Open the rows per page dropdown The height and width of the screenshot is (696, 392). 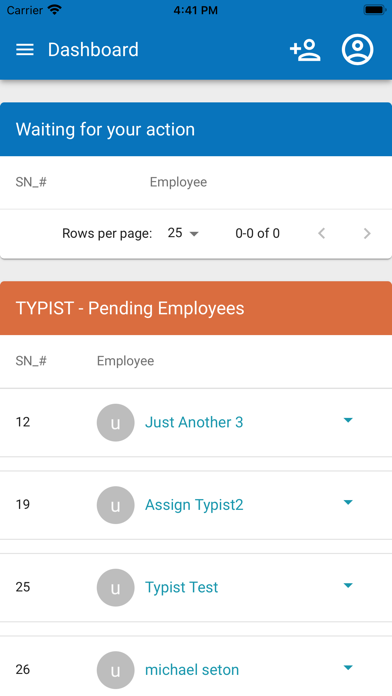click(183, 233)
